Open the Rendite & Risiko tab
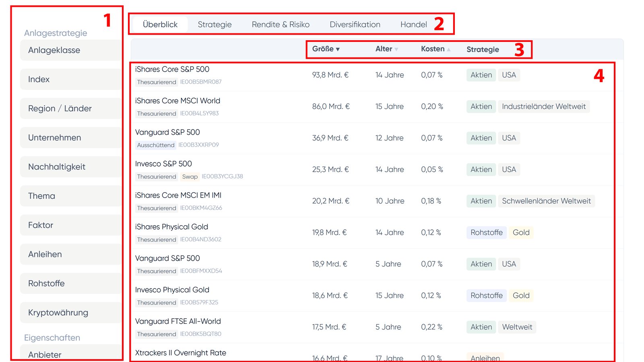This screenshot has width=644, height=362. 281,25
